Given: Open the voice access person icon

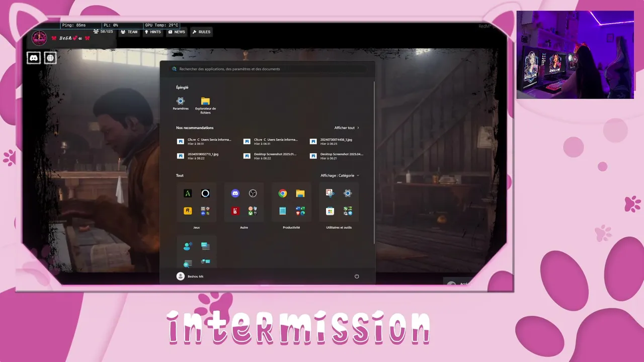Looking at the screenshot, I should click(x=188, y=246).
